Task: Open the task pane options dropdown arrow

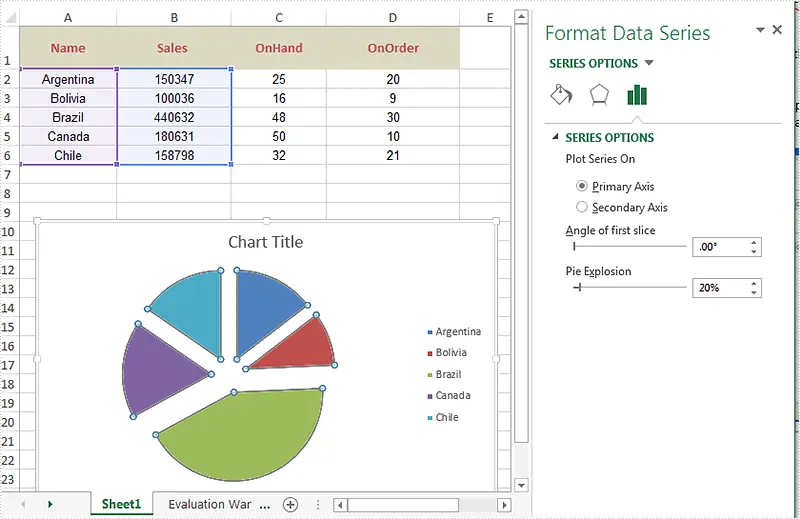Action: 760,30
